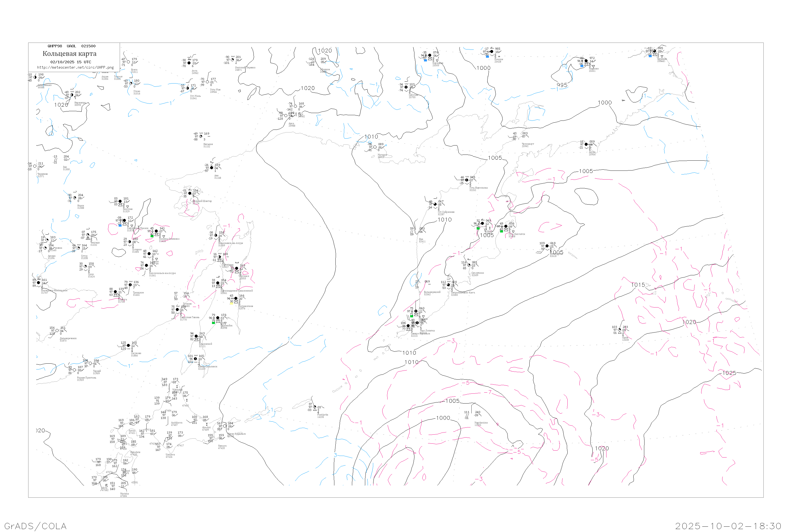Click the meteocenter.net UHPP.png URL link

pyautogui.click(x=75, y=68)
